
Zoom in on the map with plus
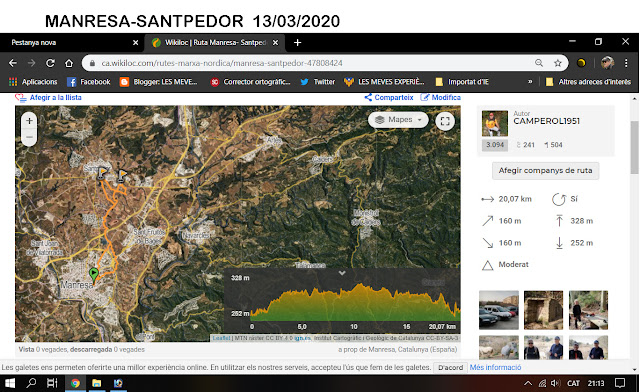point(29,121)
